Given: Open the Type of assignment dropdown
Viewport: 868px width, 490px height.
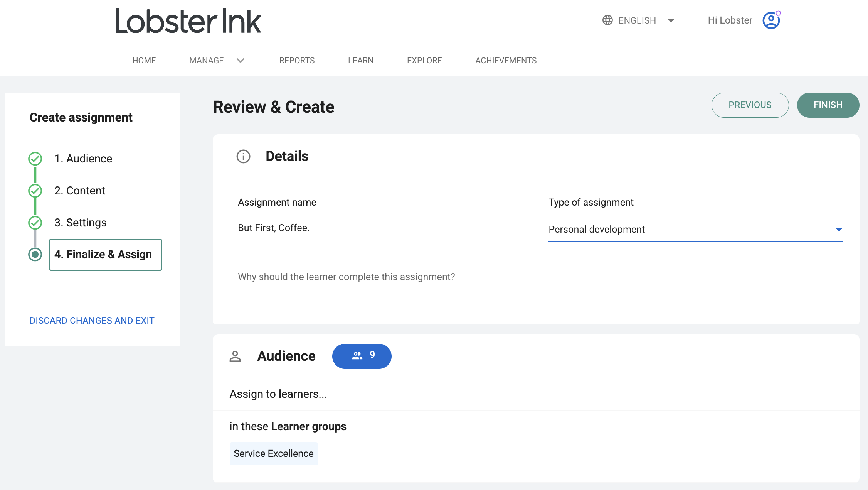Looking at the screenshot, I should tap(695, 230).
